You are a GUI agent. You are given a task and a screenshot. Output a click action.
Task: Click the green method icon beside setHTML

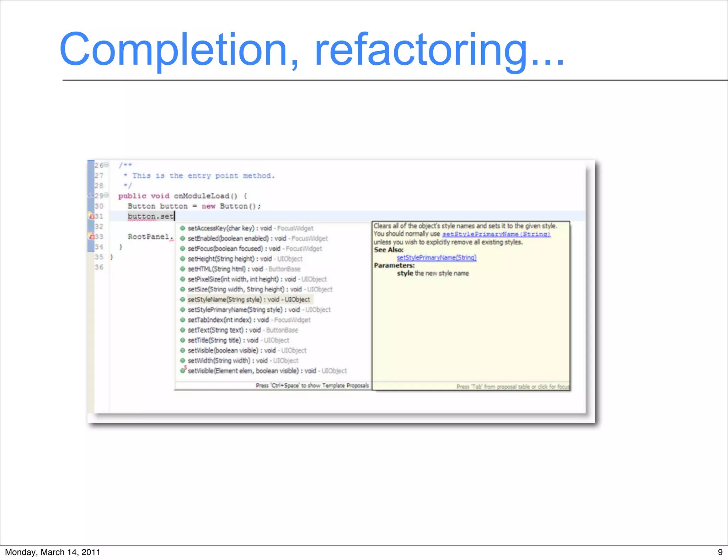pos(183,269)
